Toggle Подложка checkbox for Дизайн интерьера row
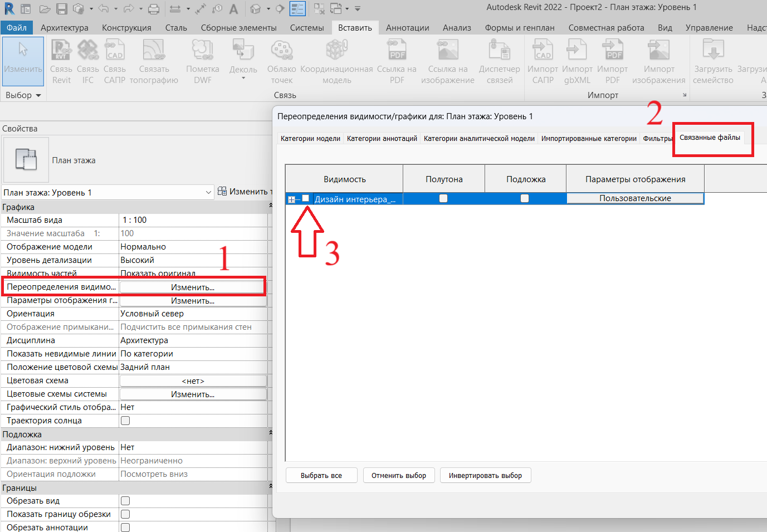 coord(525,198)
